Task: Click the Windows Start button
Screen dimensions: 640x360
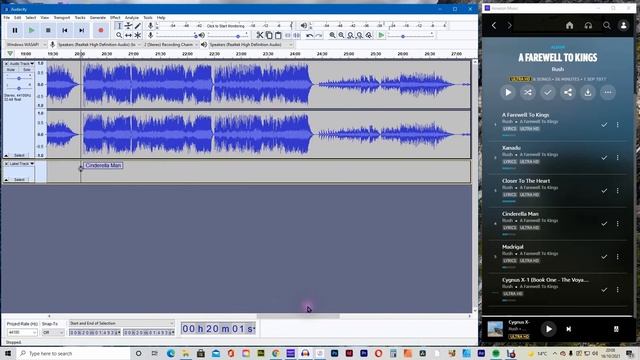Action: pyautogui.click(x=8, y=353)
